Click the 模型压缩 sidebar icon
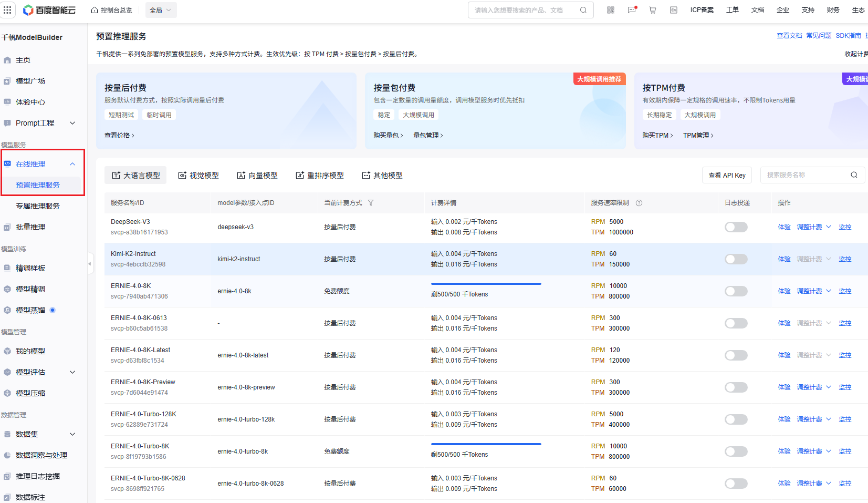Image resolution: width=868 pixels, height=503 pixels. coord(7,393)
